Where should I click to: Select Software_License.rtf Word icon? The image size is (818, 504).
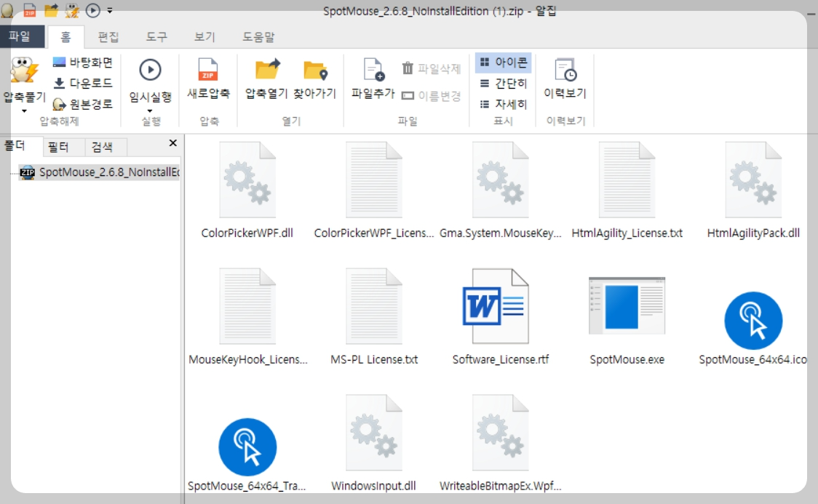(496, 306)
